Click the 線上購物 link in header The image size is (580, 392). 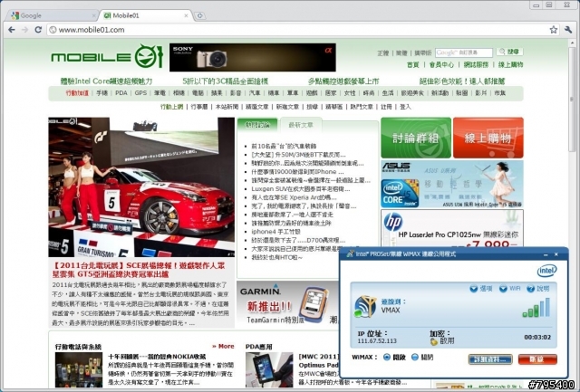pyautogui.click(x=510, y=64)
